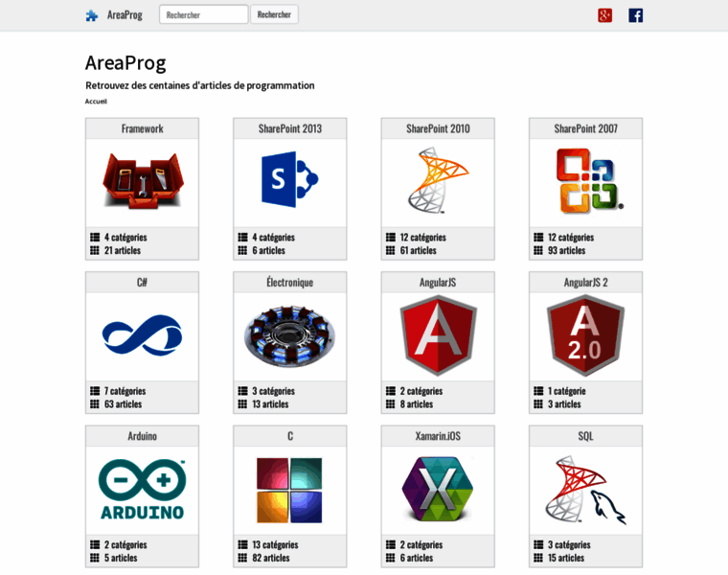Click the SharePoint 2010 orange tower logo
The width and height of the screenshot is (728, 575).
click(x=438, y=180)
